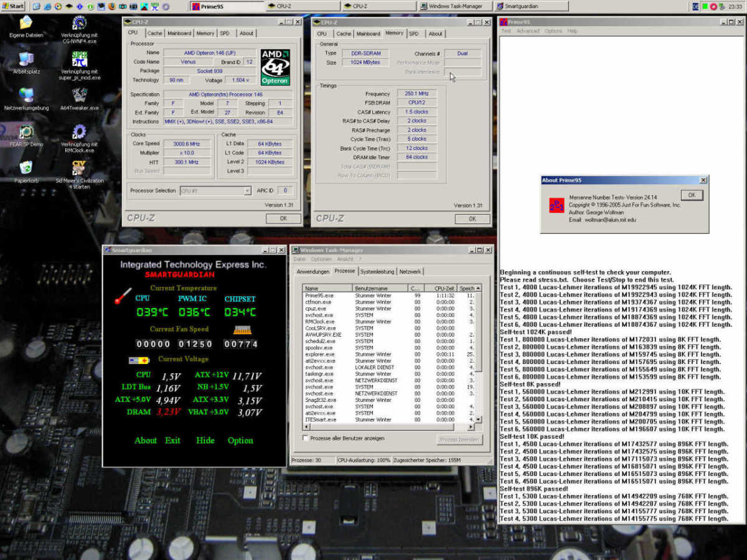This screenshot has width=747, height=560.
Task: Click the Prime95 window title bar icon
Action: pyautogui.click(x=504, y=22)
